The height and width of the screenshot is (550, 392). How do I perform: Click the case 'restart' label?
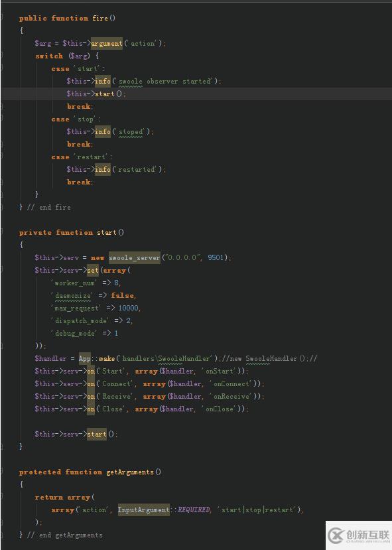tap(82, 157)
